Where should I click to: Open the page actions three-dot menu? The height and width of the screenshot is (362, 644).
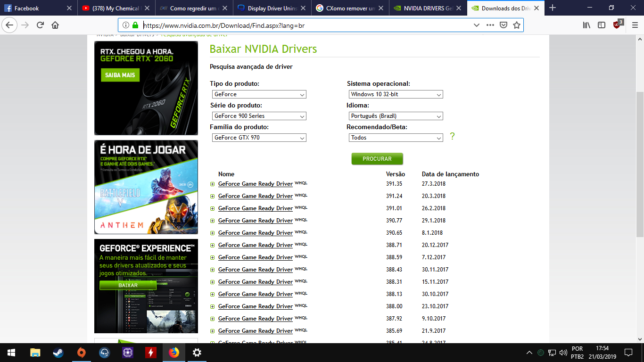(x=490, y=25)
